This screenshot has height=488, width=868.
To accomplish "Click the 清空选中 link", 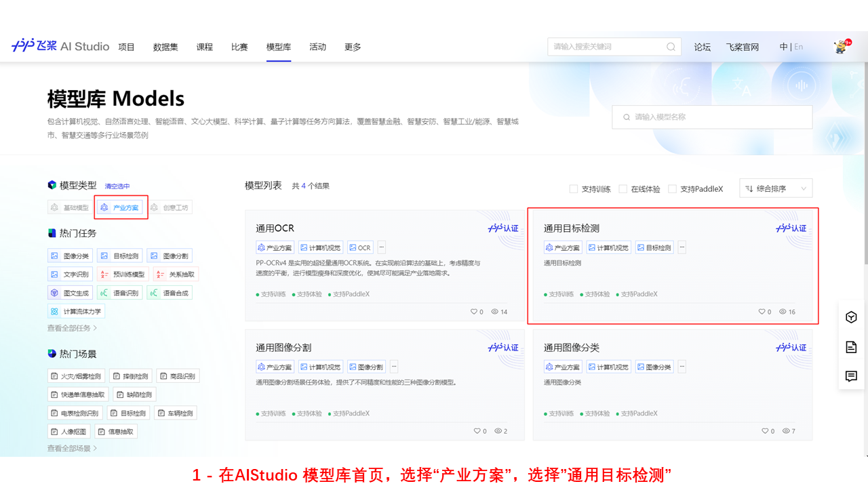I will [x=117, y=186].
